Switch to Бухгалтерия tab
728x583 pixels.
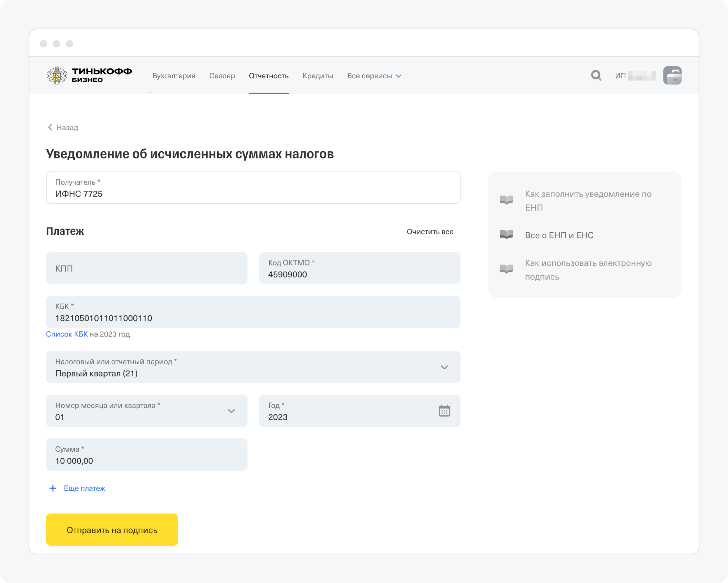174,76
